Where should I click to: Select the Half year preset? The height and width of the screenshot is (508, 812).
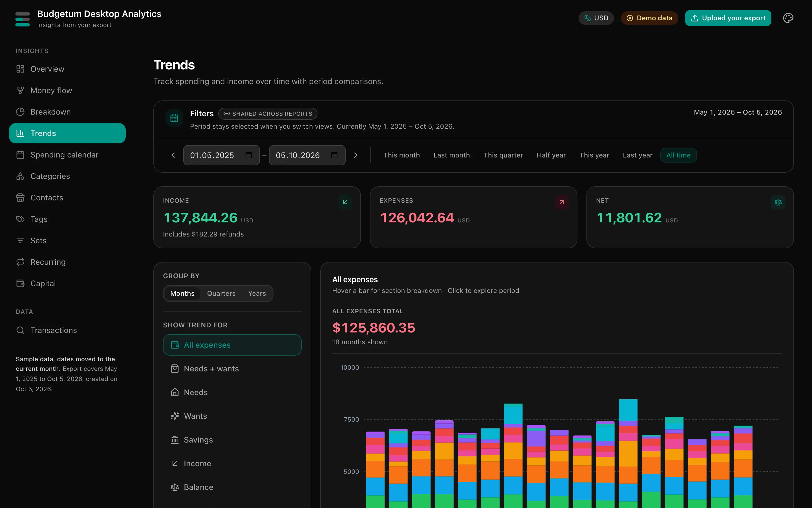pos(551,155)
